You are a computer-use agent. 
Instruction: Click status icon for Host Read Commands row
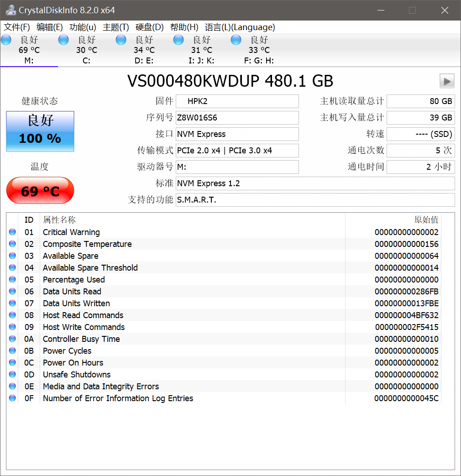point(12,315)
